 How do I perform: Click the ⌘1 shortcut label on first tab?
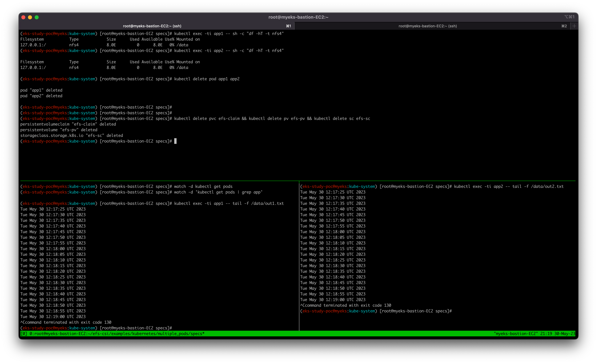(288, 26)
